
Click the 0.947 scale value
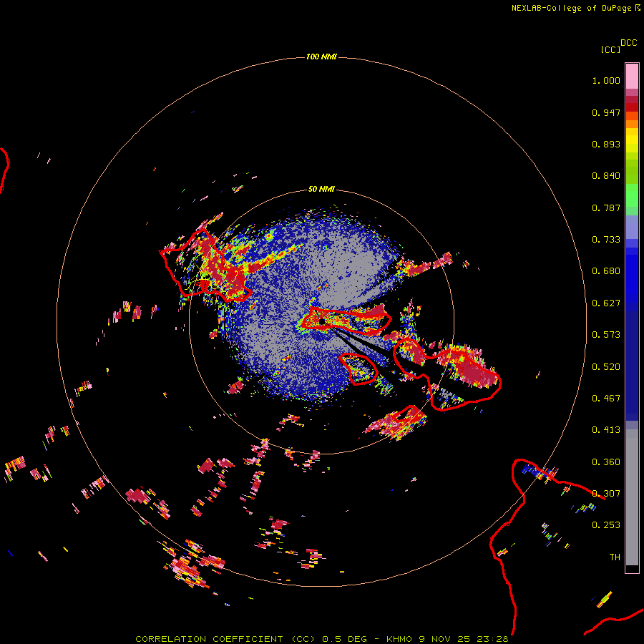(x=606, y=112)
